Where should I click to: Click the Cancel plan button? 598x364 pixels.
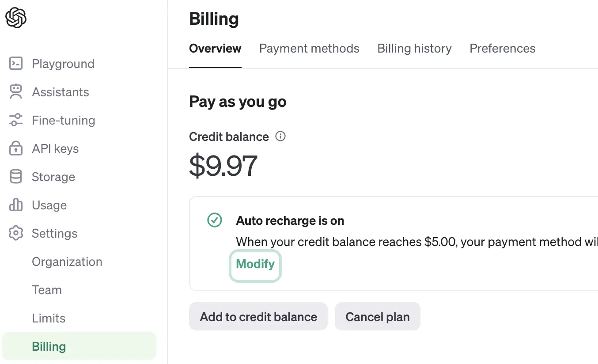[378, 317]
